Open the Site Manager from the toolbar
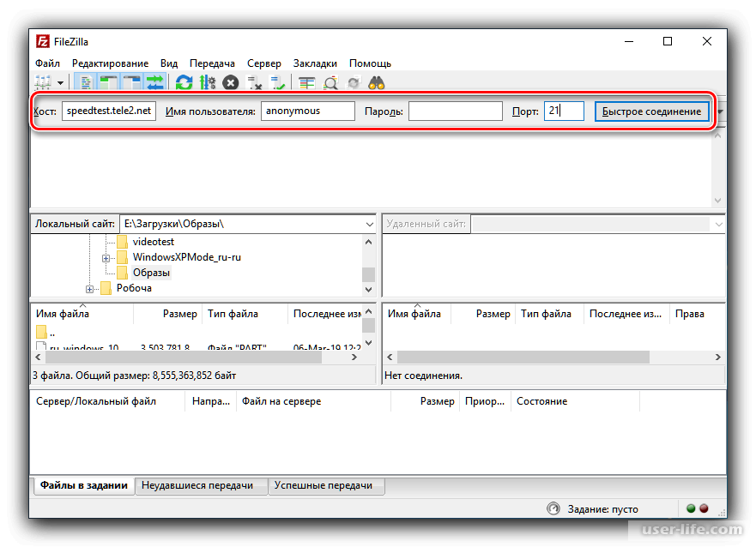The image size is (756, 547). pos(43,83)
